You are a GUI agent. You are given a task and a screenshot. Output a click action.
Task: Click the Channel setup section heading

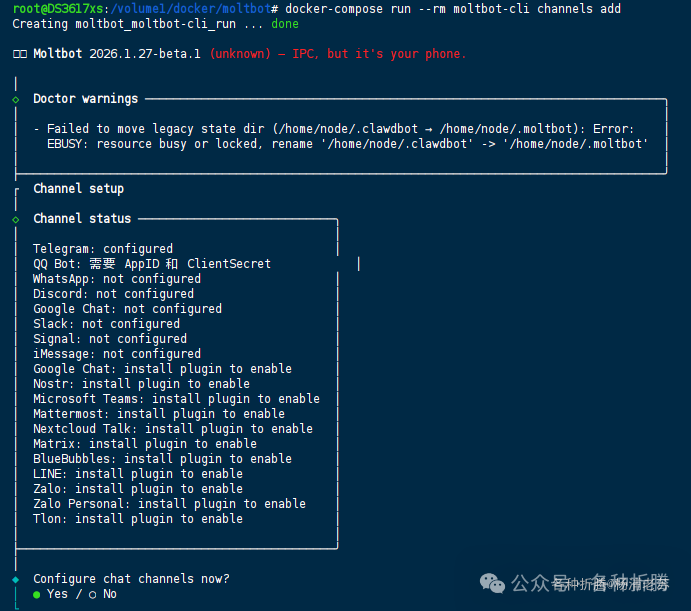[78, 189]
